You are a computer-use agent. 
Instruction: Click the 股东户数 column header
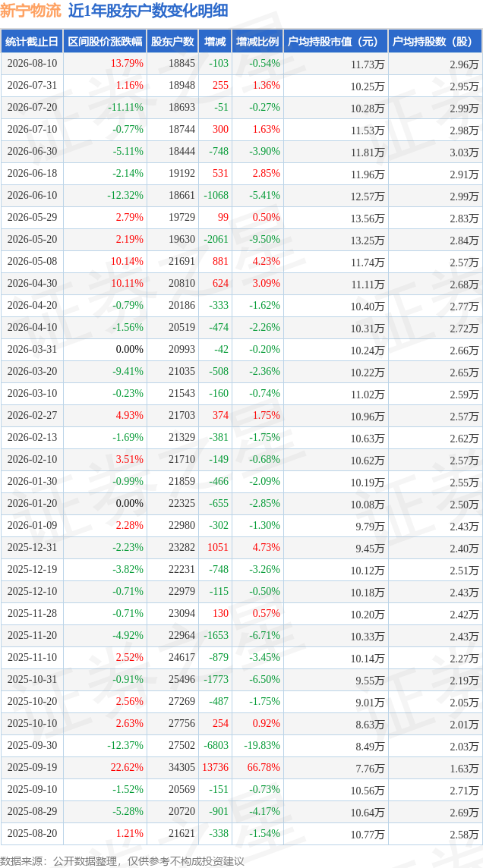click(173, 42)
